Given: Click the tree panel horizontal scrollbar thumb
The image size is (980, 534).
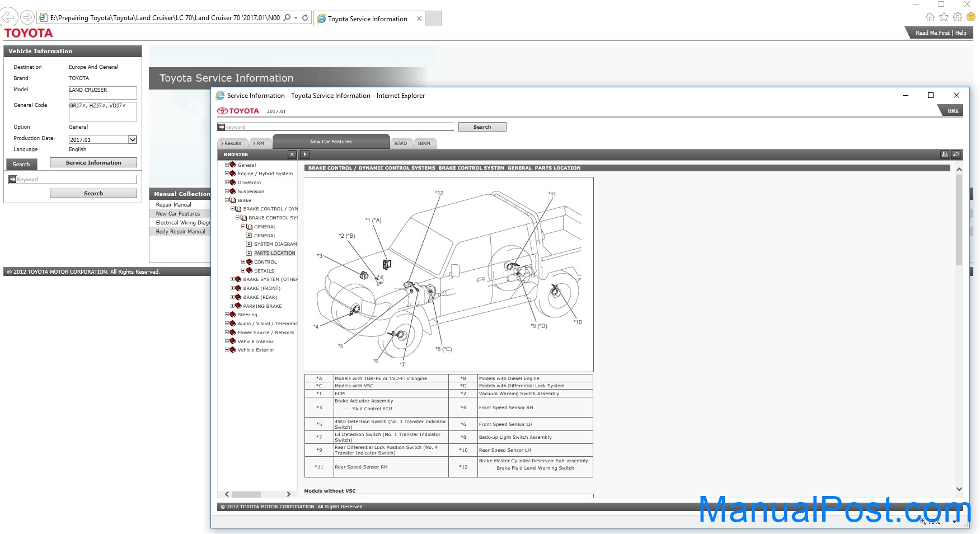Looking at the screenshot, I should (x=246, y=494).
